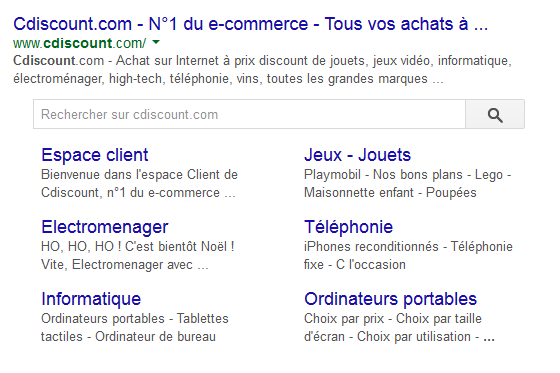Viewport: 560px width, 373px height.
Task: Open the Cdiscount.com N°1 du e-commerce title link
Action: [250, 24]
